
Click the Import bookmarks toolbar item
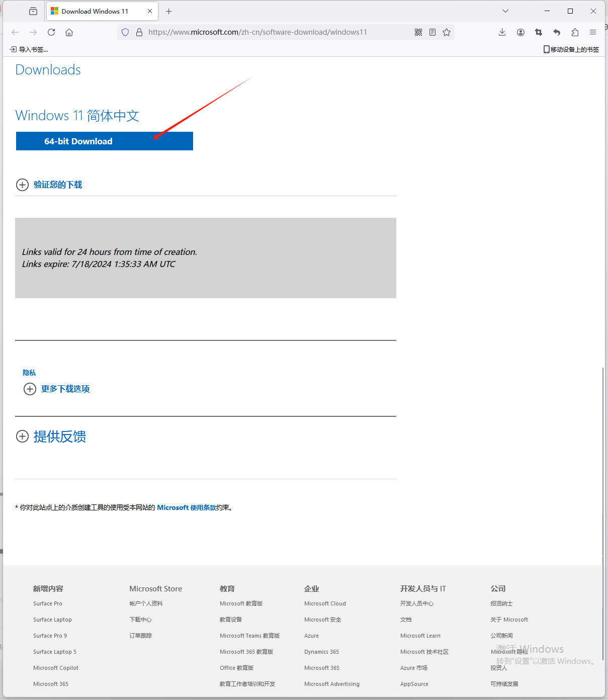29,49
